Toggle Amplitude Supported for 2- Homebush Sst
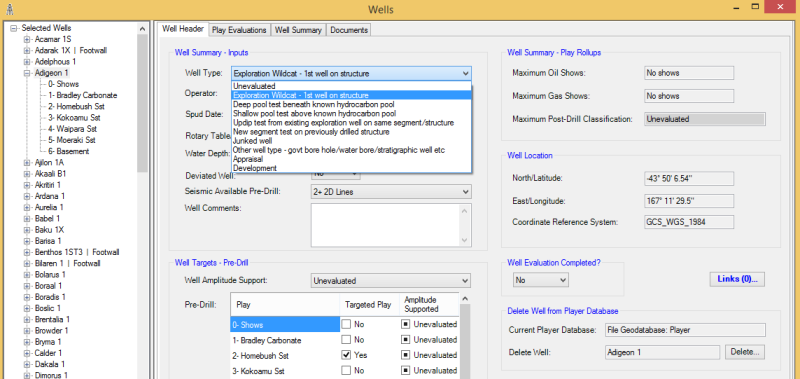The width and height of the screenshot is (800, 379). click(405, 355)
